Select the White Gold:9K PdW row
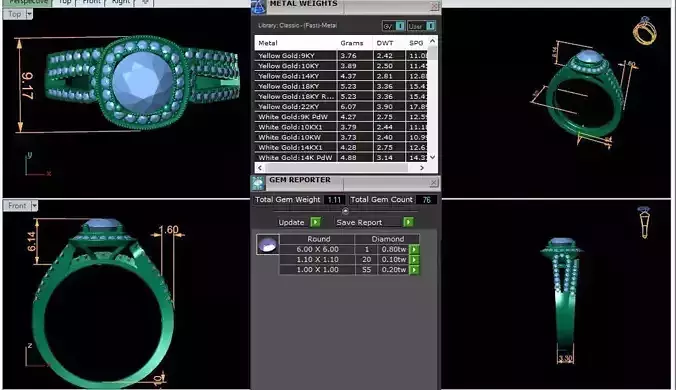 (x=341, y=117)
